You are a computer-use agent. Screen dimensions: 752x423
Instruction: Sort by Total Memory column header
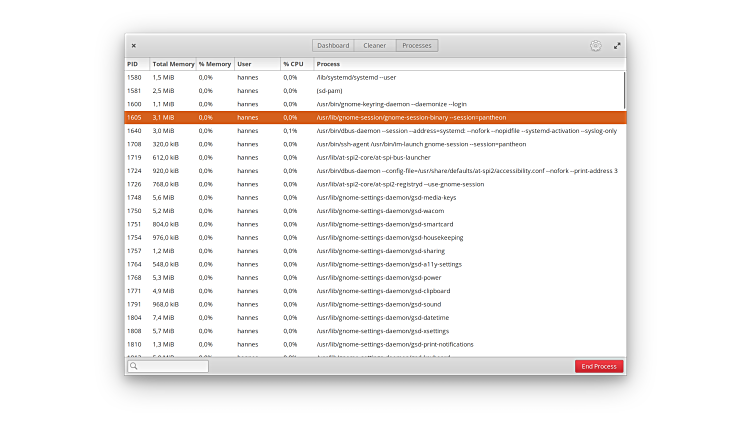[x=173, y=64]
